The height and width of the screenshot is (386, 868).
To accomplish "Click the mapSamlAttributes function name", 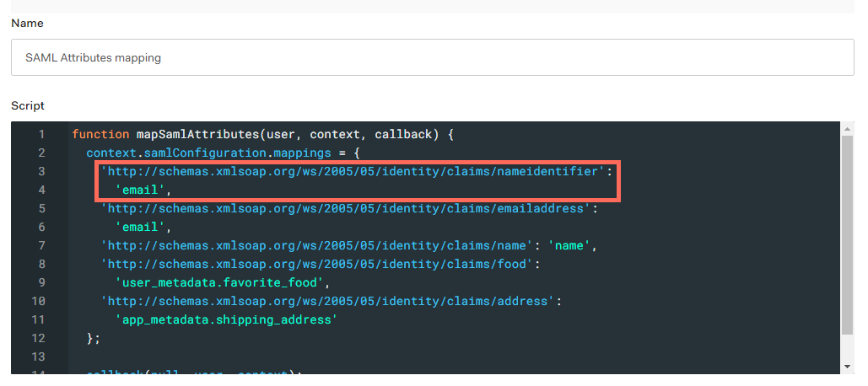I will (197, 134).
